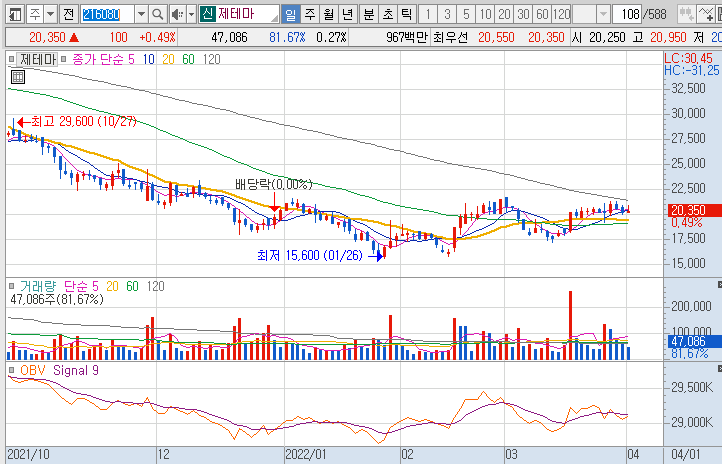
Task: Switch to the 분 minute chart tab
Action: pyautogui.click(x=369, y=15)
